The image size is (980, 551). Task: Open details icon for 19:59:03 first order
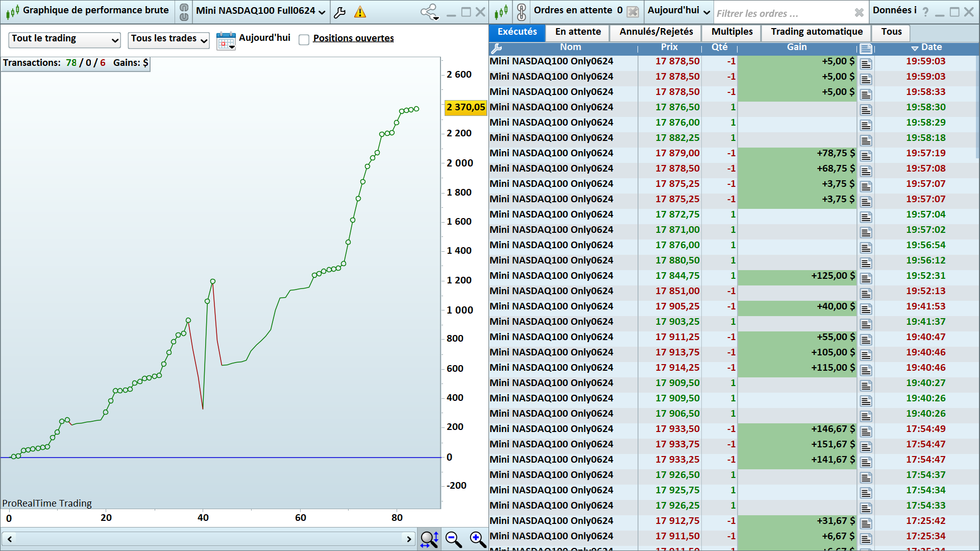866,64
